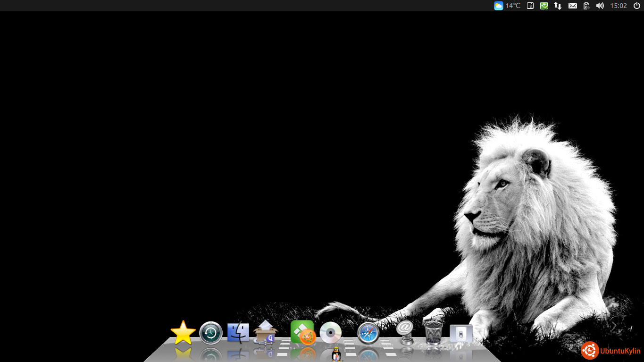Launch the Safari compass browser icon
This screenshot has width=644, height=362.
[368, 333]
